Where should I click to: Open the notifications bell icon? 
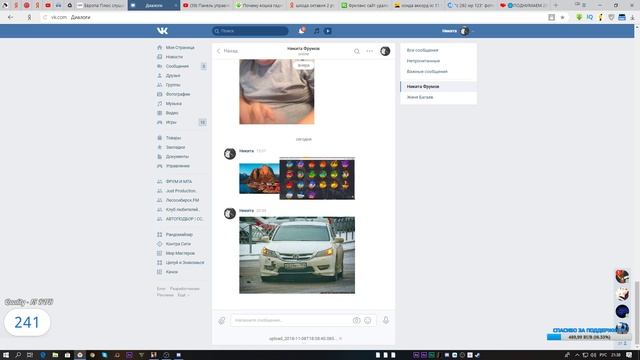pos(301,31)
